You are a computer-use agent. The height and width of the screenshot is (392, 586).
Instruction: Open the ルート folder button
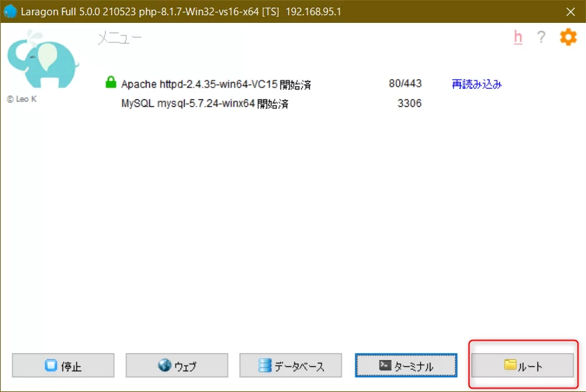coord(522,366)
